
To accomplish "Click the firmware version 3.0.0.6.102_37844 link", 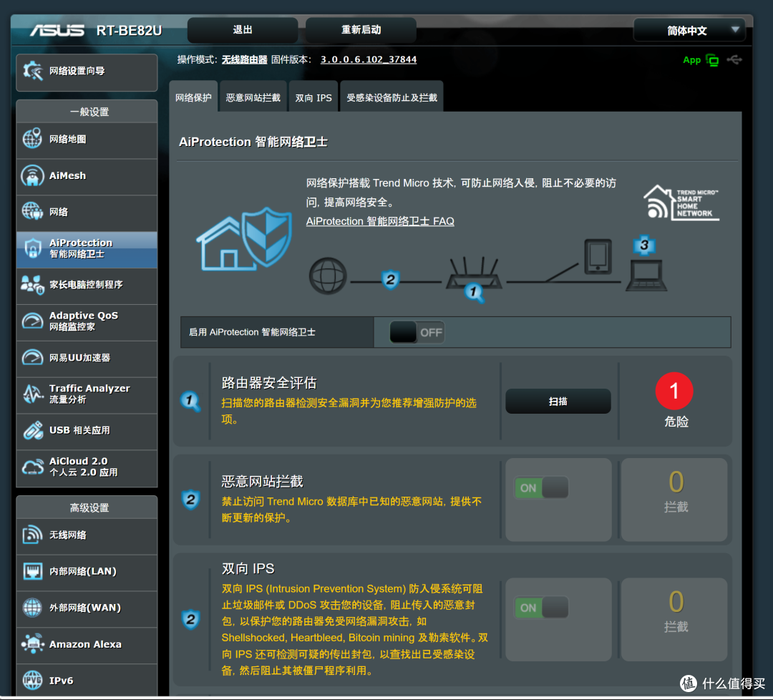I will tap(369, 59).
